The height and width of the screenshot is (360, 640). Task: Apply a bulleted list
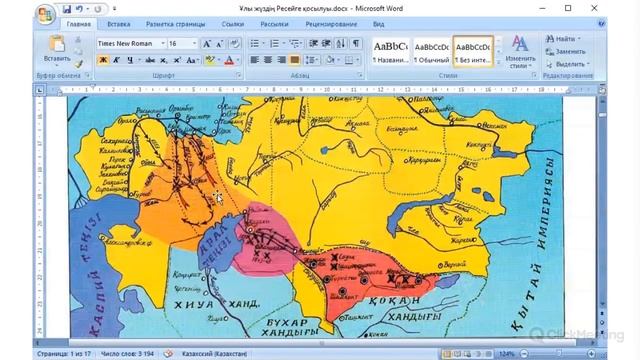point(254,44)
